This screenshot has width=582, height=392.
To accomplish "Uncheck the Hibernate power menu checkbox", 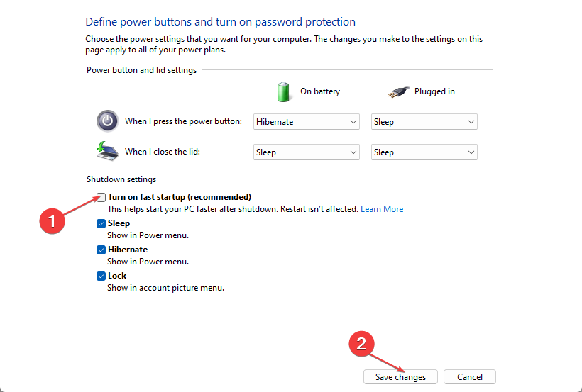I will click(101, 250).
